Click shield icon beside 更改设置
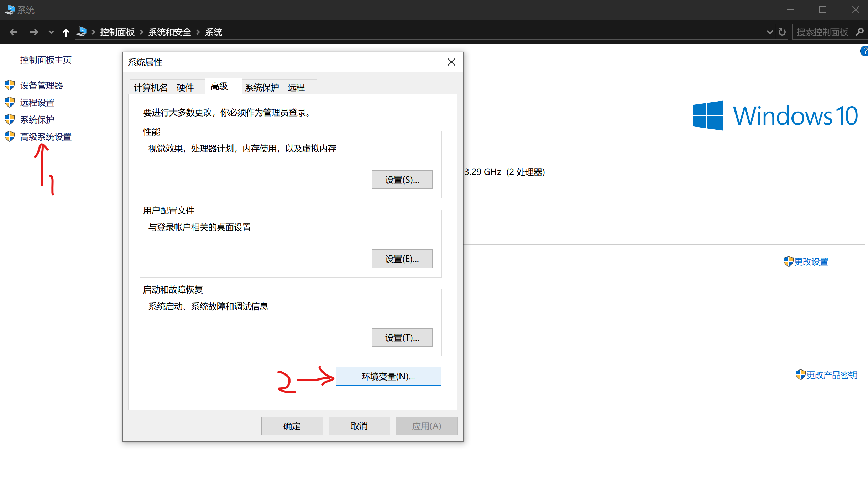This screenshot has height=481, width=868. (x=788, y=261)
